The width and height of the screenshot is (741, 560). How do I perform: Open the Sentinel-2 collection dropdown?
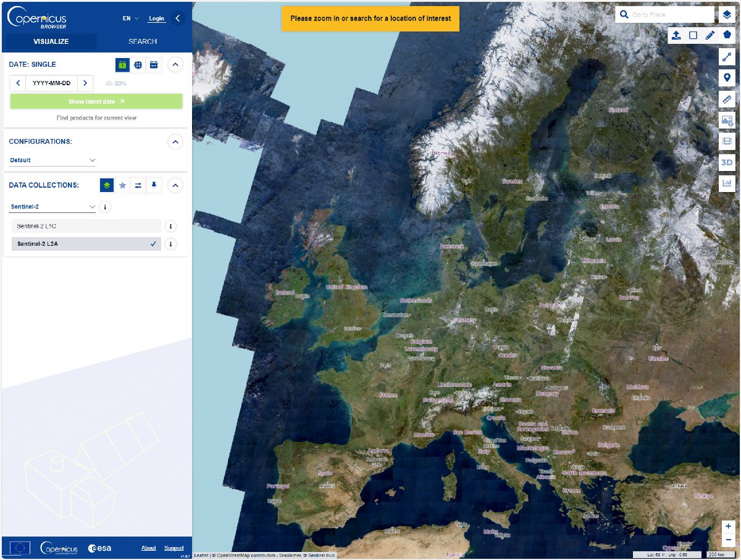pos(52,206)
